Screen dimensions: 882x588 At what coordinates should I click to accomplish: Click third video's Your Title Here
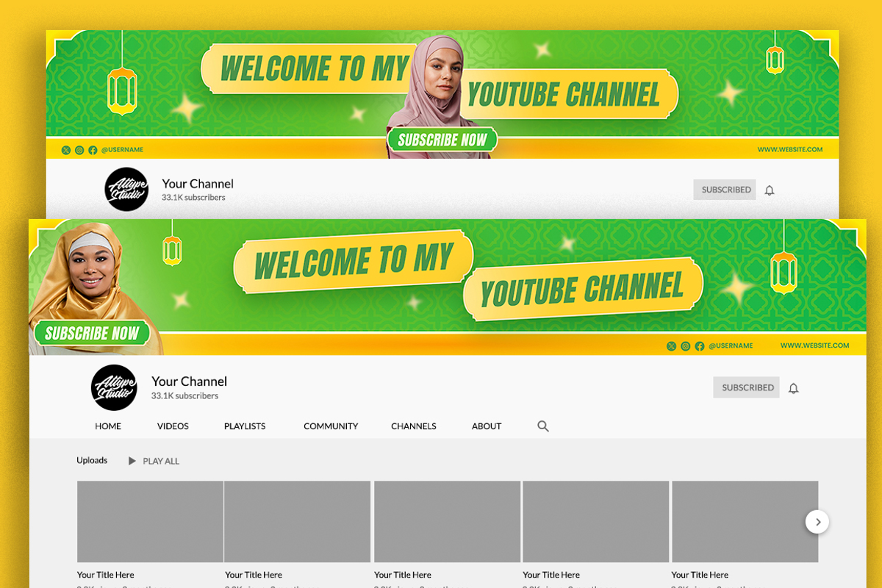pos(403,575)
